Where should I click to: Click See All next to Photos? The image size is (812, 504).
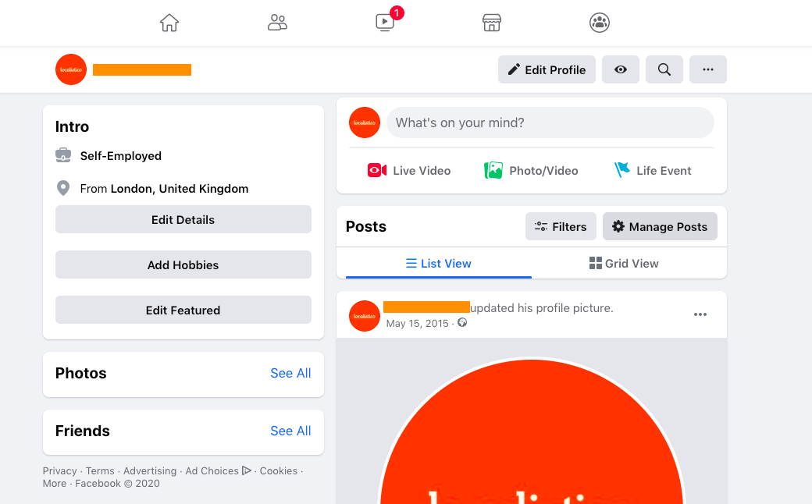[290, 373]
